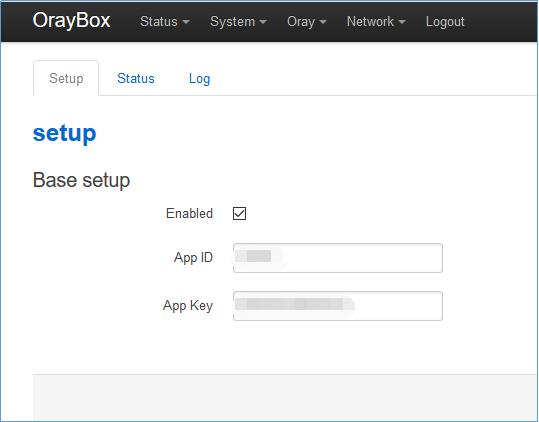
Task: Open the Network menu
Action: pos(376,22)
